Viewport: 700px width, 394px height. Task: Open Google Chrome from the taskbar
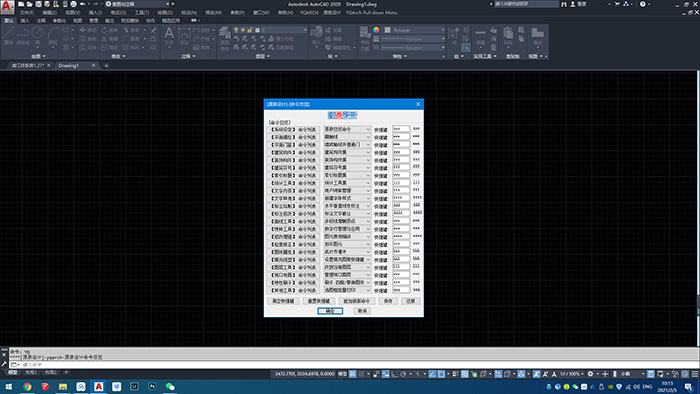tap(27, 386)
